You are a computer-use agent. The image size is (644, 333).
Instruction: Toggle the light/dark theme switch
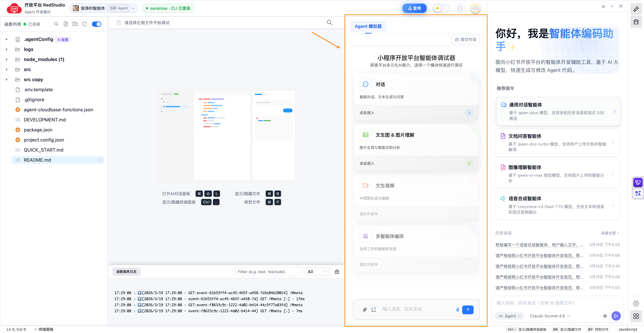coord(441,8)
